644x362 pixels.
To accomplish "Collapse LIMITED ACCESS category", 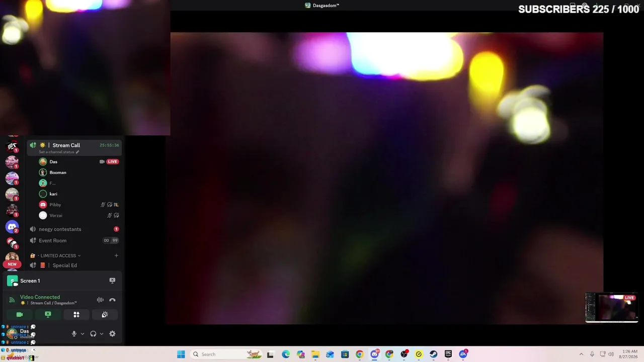I will tap(59, 256).
